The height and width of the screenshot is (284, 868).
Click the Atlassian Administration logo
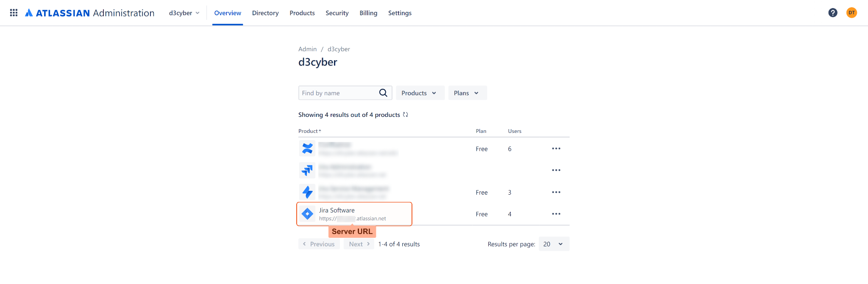click(x=89, y=13)
